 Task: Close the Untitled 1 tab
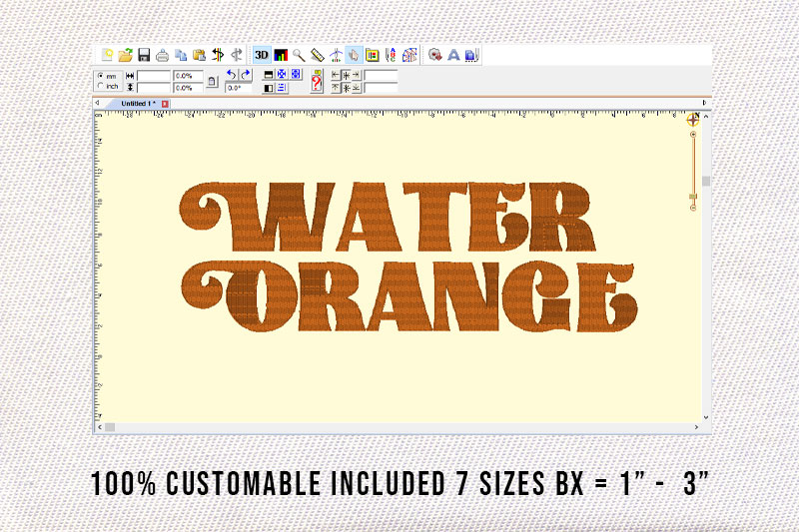coord(165,104)
